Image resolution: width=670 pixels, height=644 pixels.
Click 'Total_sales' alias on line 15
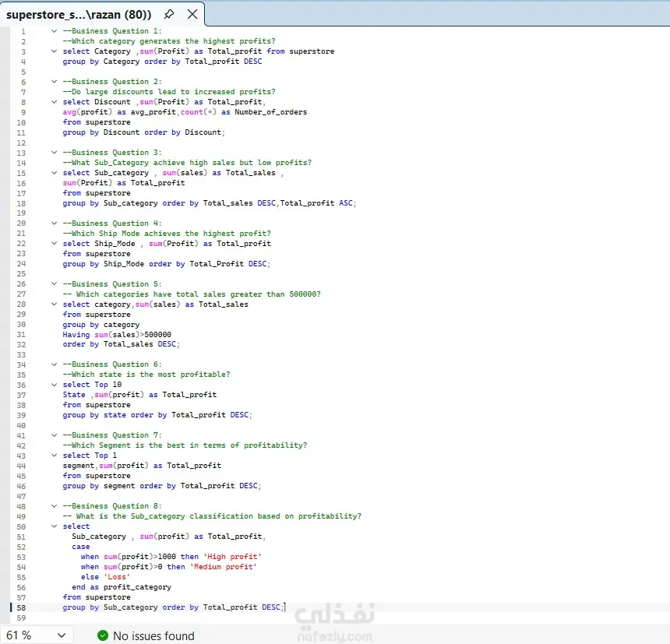tap(251, 173)
